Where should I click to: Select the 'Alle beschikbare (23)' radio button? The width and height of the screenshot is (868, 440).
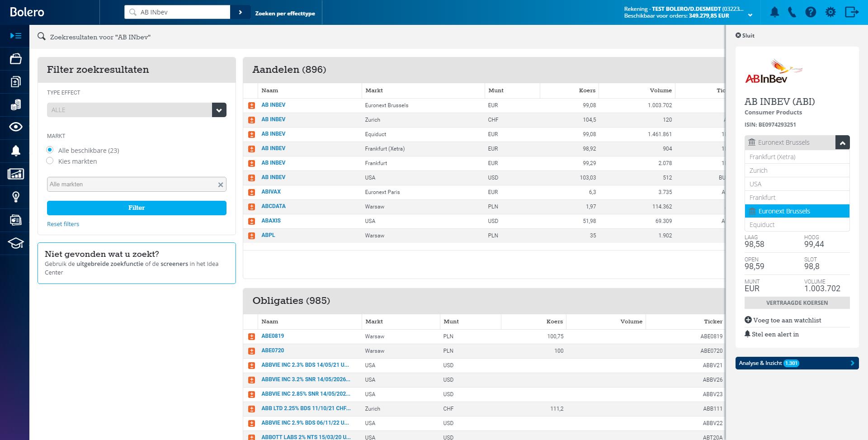point(50,150)
